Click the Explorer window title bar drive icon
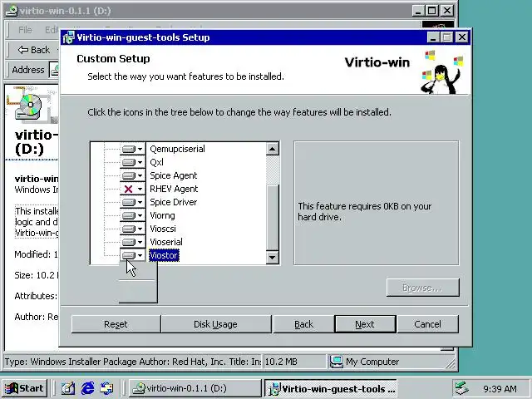This screenshot has height=399, width=532. 12,11
